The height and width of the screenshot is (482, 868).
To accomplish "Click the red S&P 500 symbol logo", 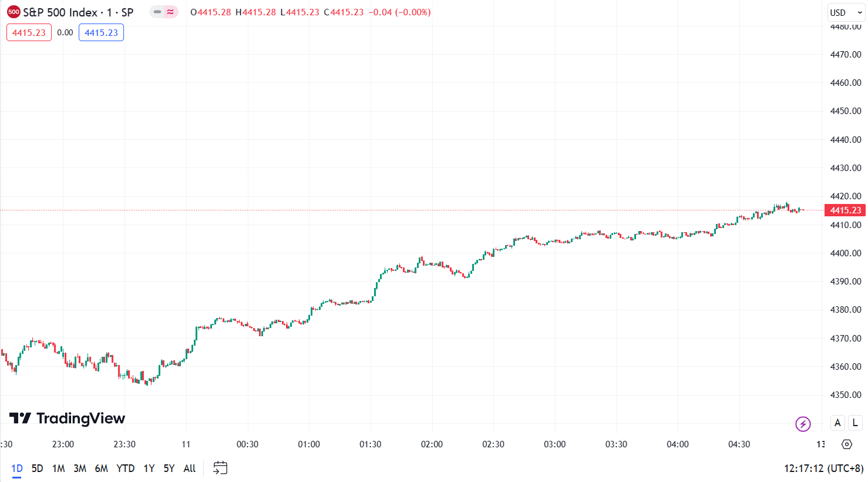I will pyautogui.click(x=13, y=12).
